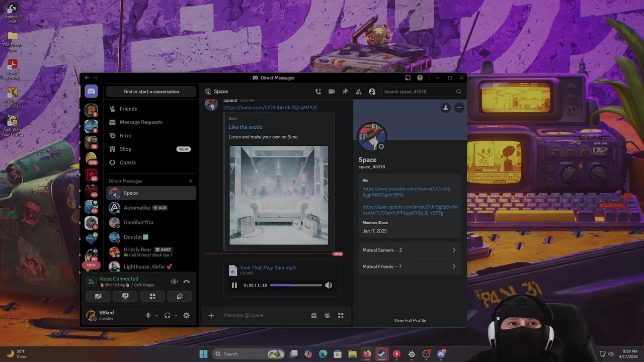This screenshot has width=644, height=362.
Task: Expand Mutual Servers section
Action: [410, 250]
